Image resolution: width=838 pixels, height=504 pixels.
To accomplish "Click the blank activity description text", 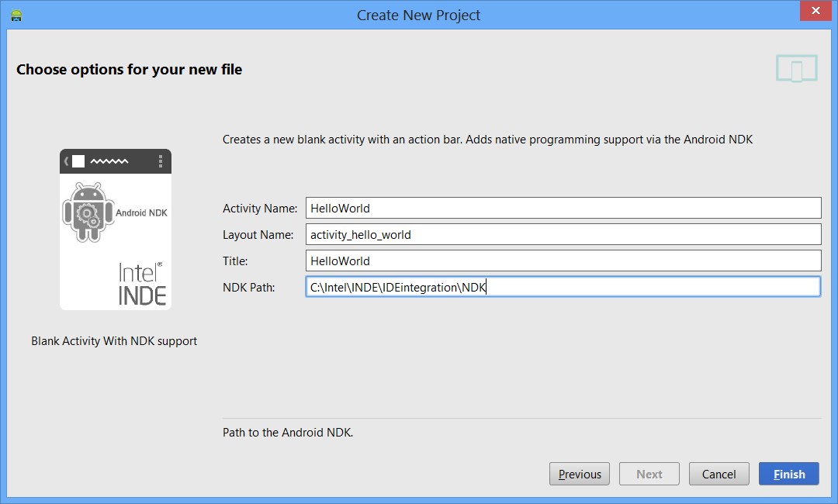I will (487, 140).
